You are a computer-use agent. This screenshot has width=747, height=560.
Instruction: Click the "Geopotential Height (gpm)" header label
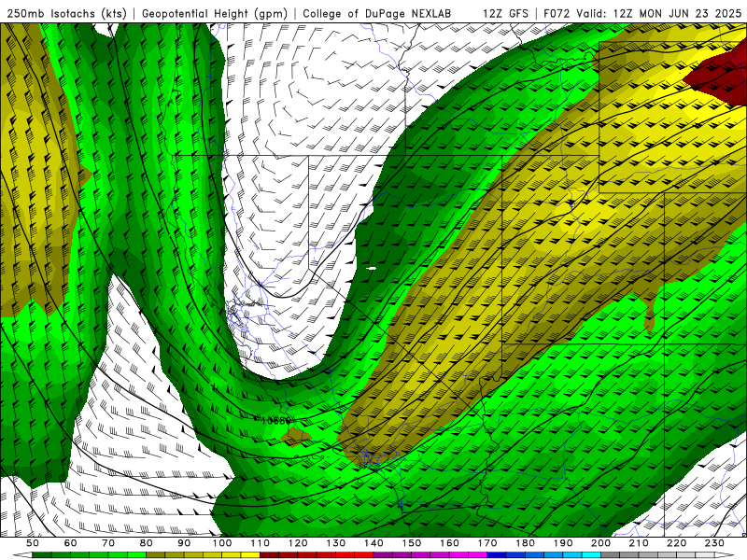(x=215, y=14)
